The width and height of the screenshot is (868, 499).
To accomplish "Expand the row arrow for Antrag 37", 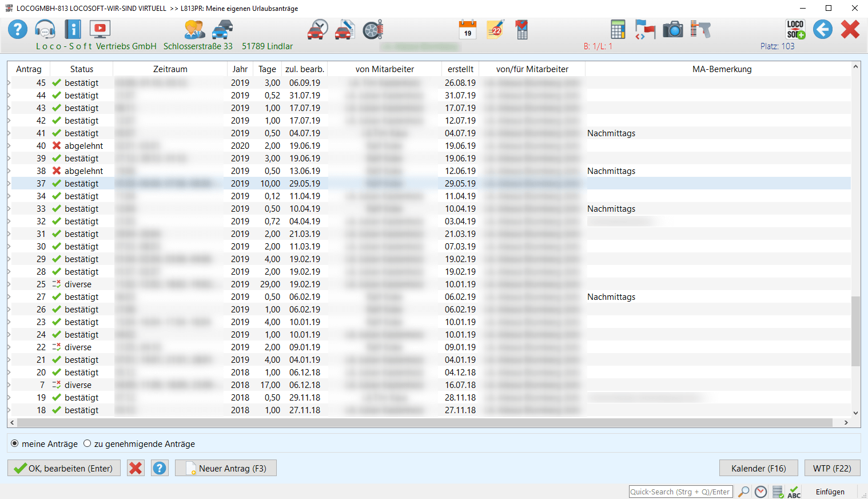I will pos(9,184).
